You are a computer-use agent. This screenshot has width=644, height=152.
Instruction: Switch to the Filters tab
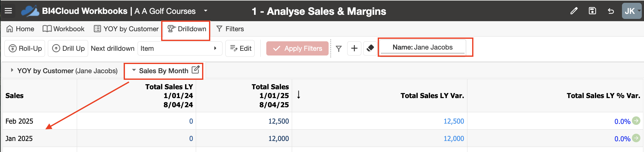230,29
